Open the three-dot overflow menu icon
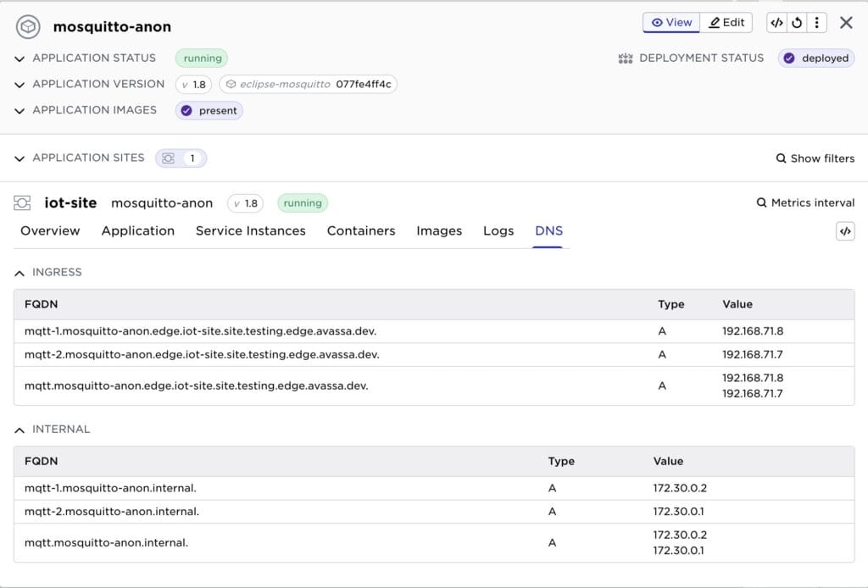 pos(816,22)
